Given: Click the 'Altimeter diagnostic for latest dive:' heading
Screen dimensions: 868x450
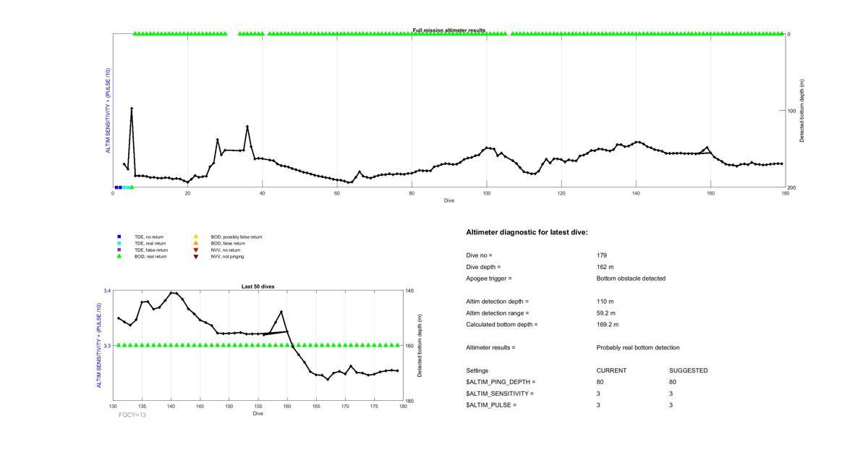Looking at the screenshot, I should click(x=527, y=232).
